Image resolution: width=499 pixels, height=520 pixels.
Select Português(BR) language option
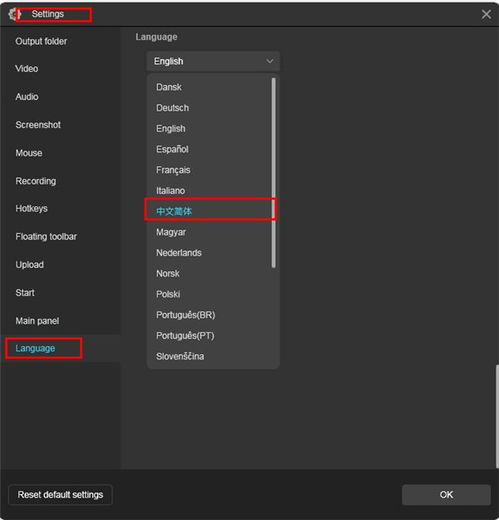(x=186, y=315)
